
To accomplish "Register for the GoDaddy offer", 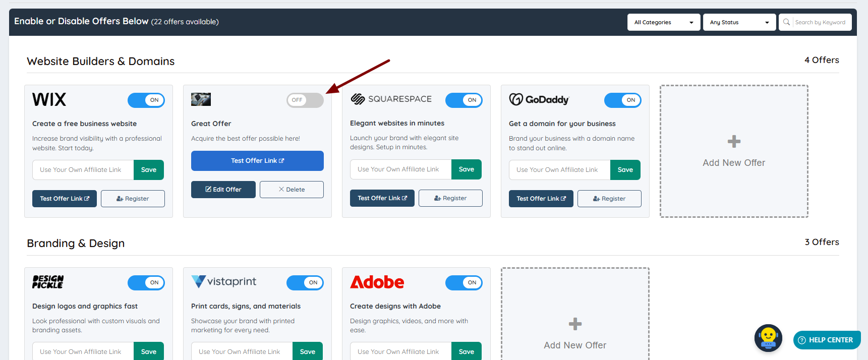I will (x=609, y=199).
